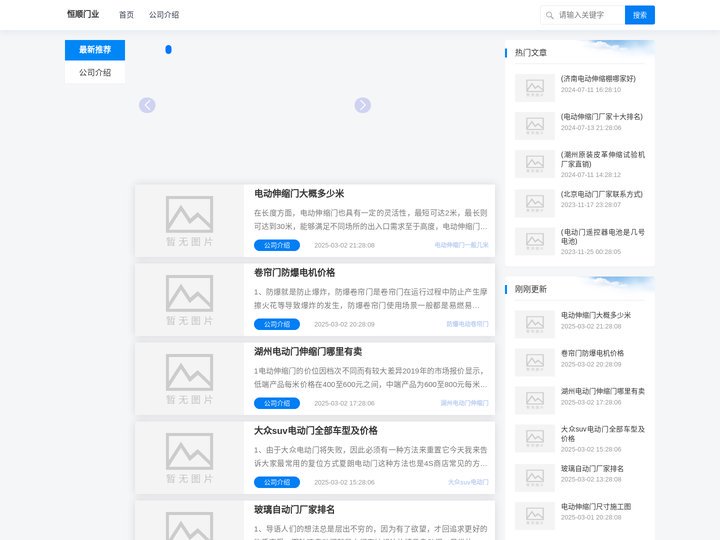Open article title 电动伸缩门大概多少米

(299, 193)
